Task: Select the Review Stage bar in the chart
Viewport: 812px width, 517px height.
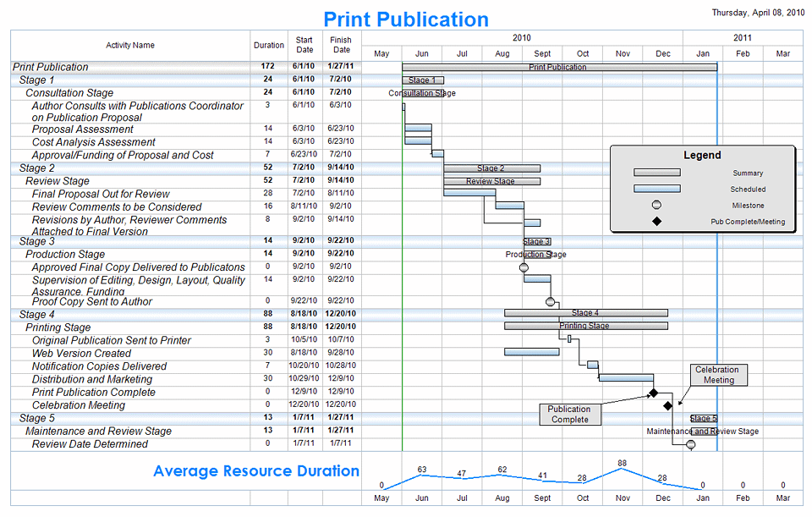Action: pos(492,181)
